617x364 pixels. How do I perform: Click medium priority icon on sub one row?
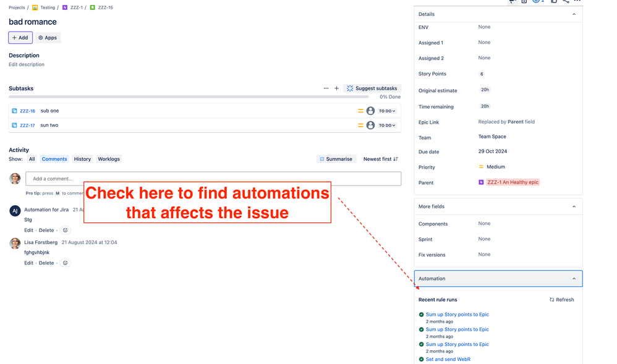[360, 111]
